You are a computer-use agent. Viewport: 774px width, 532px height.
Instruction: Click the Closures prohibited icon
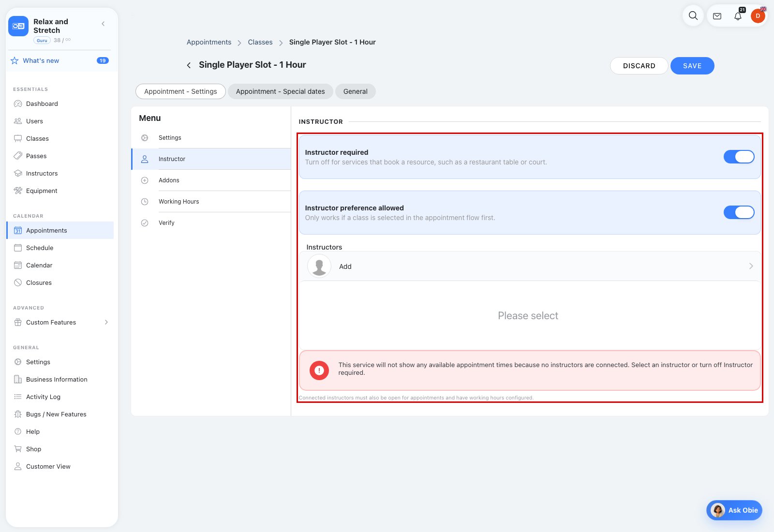pos(18,282)
